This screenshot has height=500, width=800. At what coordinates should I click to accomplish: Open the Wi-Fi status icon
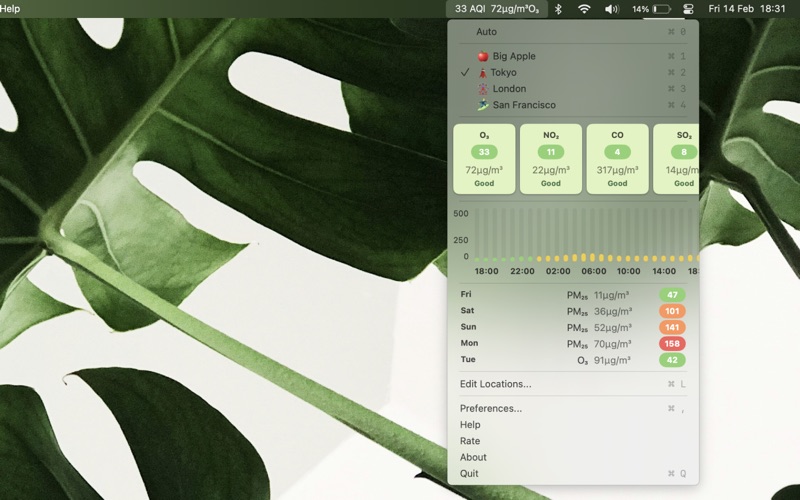tap(584, 9)
